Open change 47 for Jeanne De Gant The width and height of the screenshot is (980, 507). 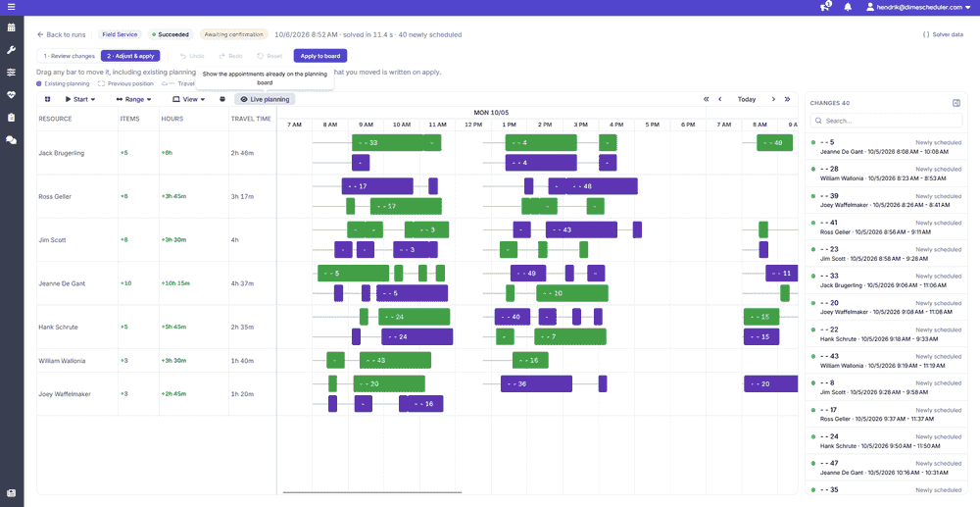886,467
